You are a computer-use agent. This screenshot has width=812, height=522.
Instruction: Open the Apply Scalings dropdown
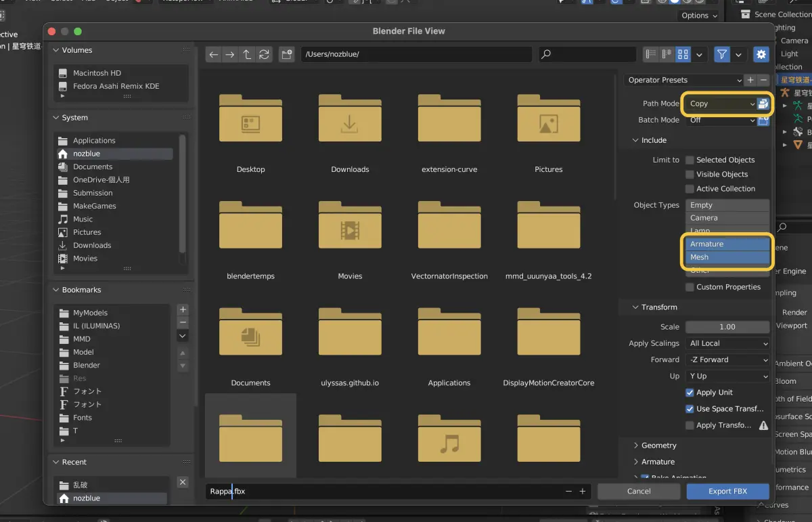(727, 343)
